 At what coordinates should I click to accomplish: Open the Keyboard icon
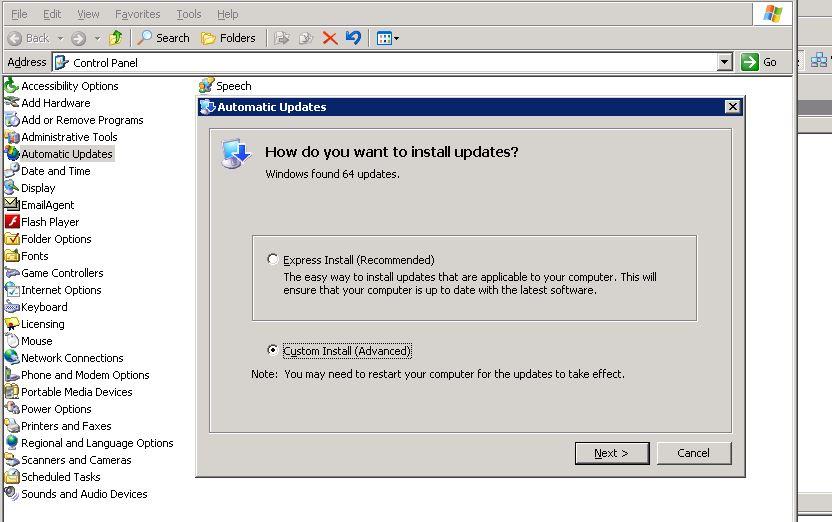point(12,307)
